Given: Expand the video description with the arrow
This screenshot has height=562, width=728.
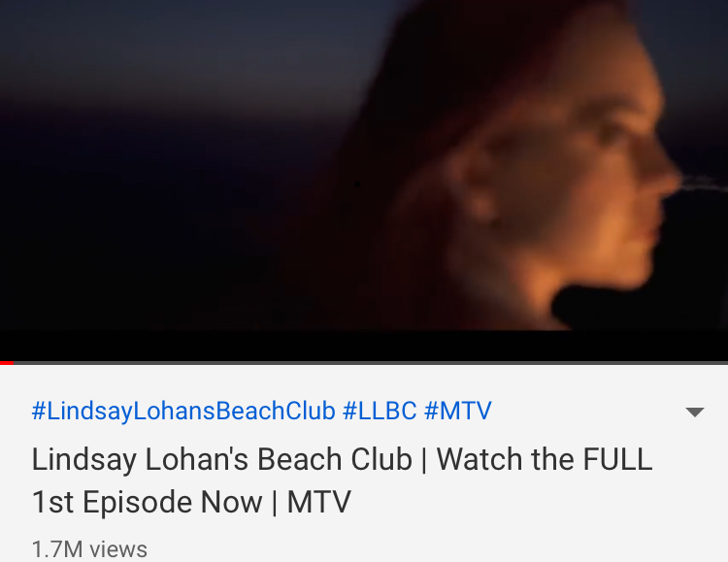Looking at the screenshot, I should click(695, 412).
